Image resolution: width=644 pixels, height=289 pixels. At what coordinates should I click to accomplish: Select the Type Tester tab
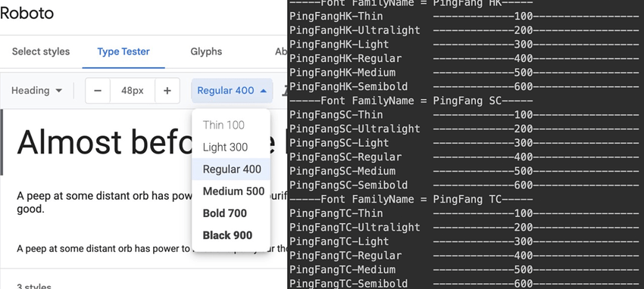(x=123, y=51)
